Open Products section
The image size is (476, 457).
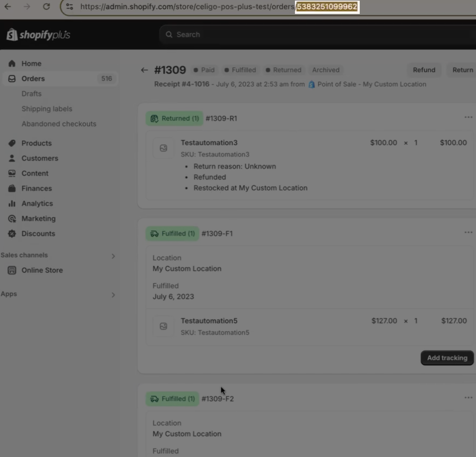coord(37,143)
